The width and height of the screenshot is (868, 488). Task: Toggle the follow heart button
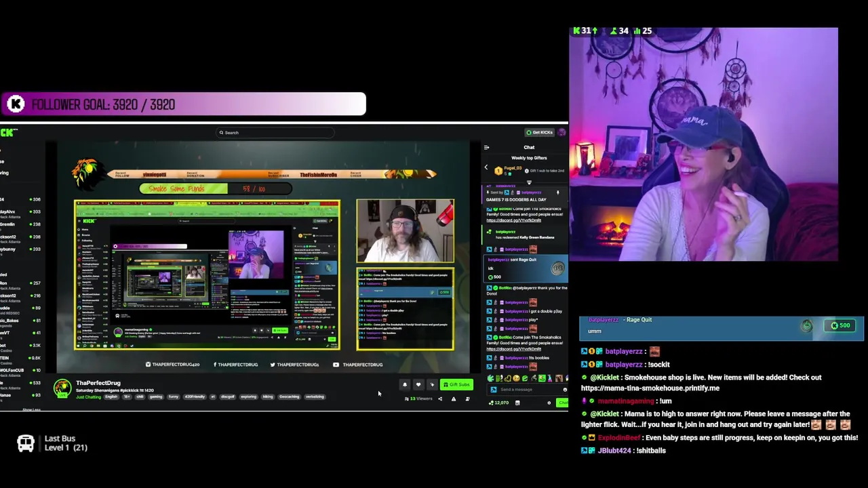[418, 384]
